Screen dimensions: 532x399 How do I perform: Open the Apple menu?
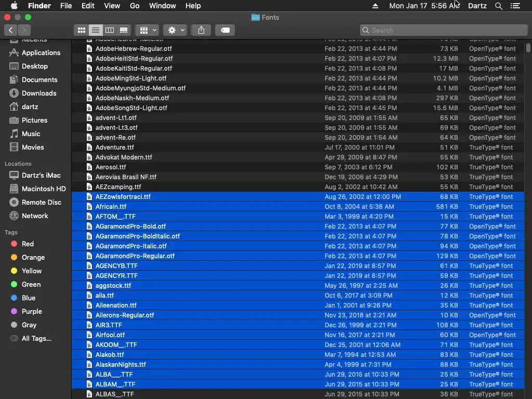[14, 6]
